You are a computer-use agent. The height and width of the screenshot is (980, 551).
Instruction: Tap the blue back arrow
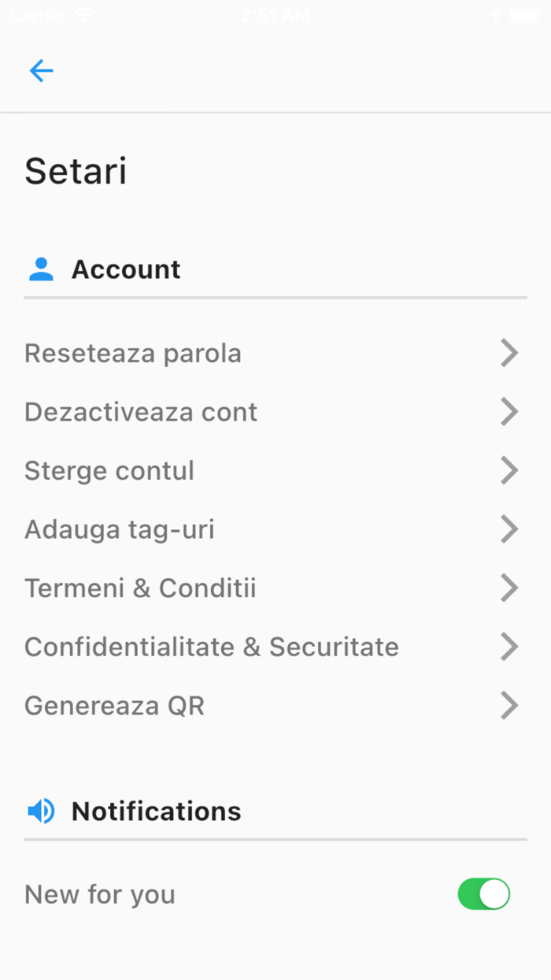click(41, 72)
